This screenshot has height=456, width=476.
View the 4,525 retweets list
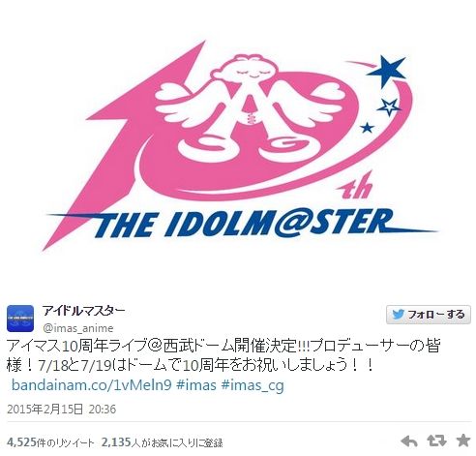pos(50,442)
